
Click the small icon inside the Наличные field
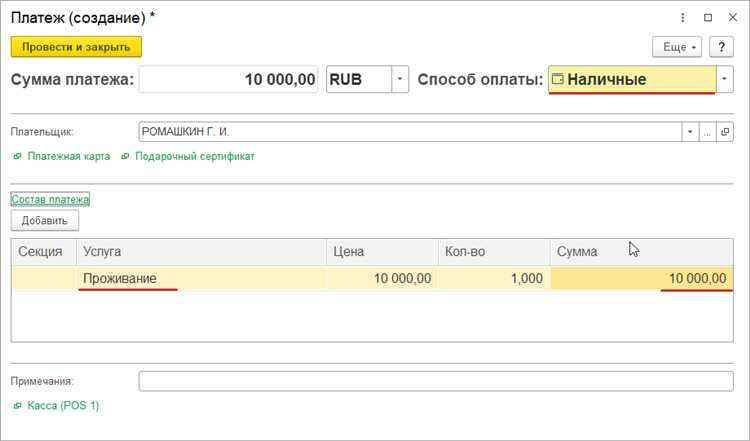558,80
